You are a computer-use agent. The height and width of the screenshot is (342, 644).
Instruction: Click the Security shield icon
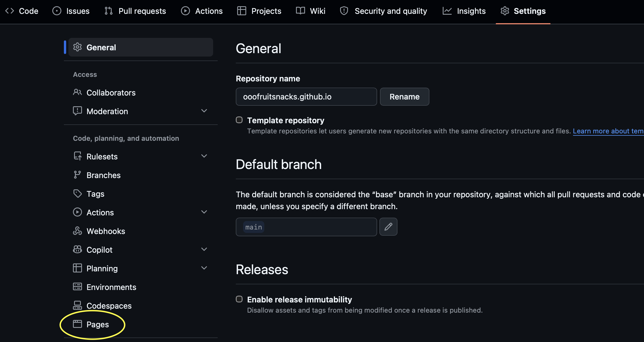(344, 11)
